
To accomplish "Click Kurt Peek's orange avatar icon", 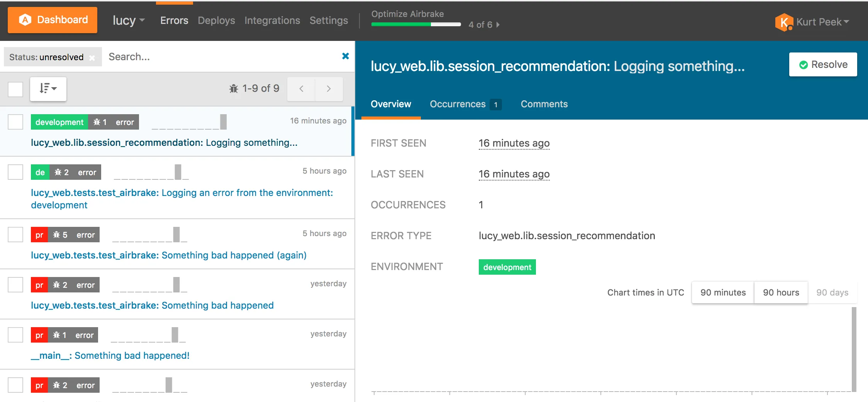I will point(784,22).
